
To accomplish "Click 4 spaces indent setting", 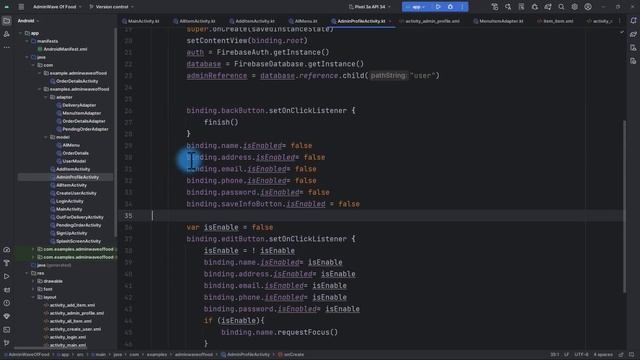I will click(603, 355).
